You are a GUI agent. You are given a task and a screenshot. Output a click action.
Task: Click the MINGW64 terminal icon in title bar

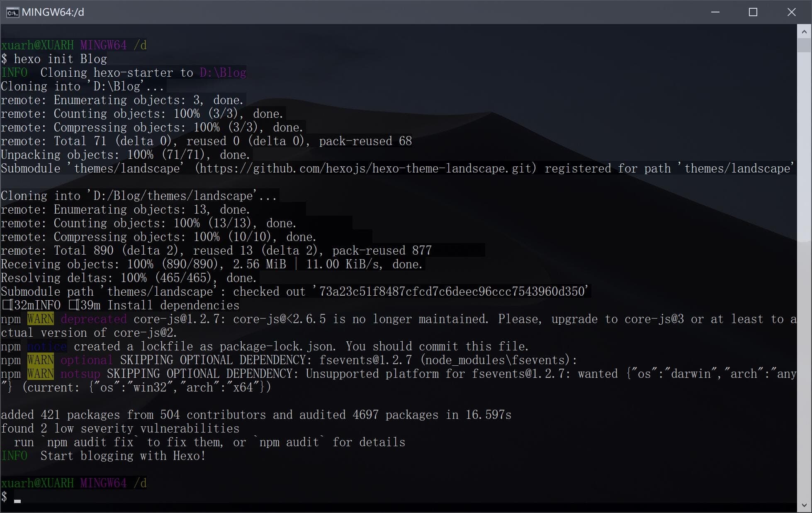(x=12, y=12)
